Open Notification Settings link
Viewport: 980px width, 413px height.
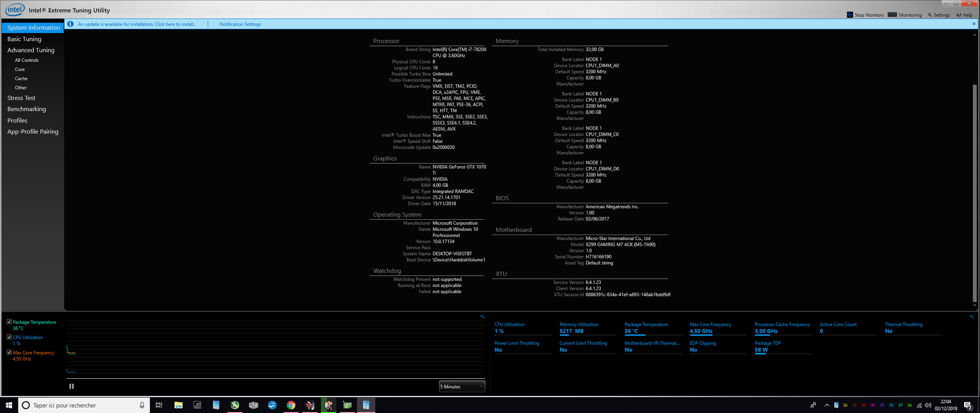click(x=240, y=24)
